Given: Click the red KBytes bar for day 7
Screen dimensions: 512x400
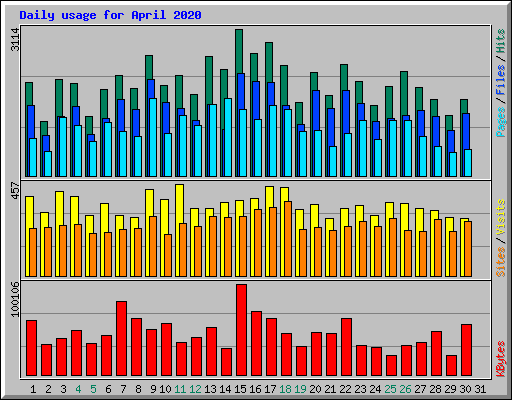Looking at the screenshot, I should pyautogui.click(x=122, y=339).
